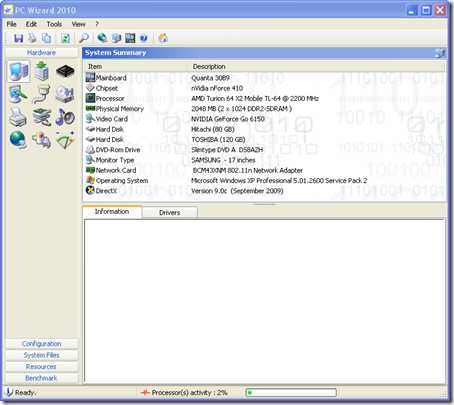
Task: Expand the Benchmark section
Action: point(42,378)
